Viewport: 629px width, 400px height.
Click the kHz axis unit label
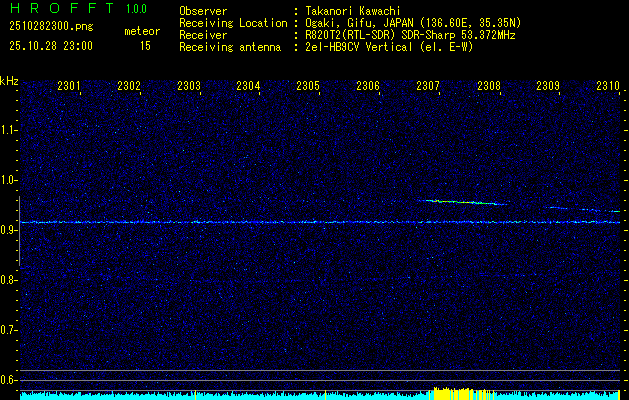(x=9, y=81)
